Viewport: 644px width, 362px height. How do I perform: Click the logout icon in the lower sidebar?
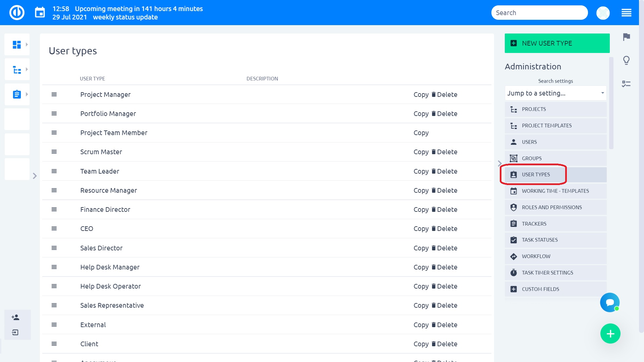coord(15,333)
